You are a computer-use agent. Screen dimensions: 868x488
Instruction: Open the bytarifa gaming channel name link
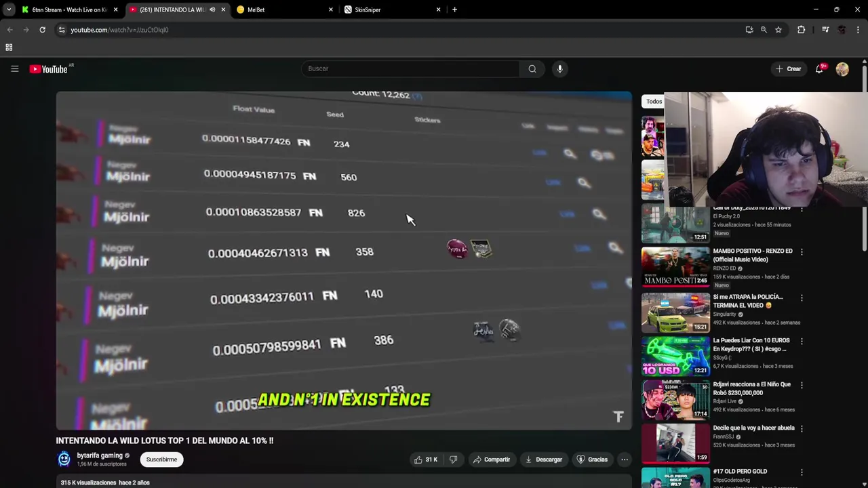100,455
